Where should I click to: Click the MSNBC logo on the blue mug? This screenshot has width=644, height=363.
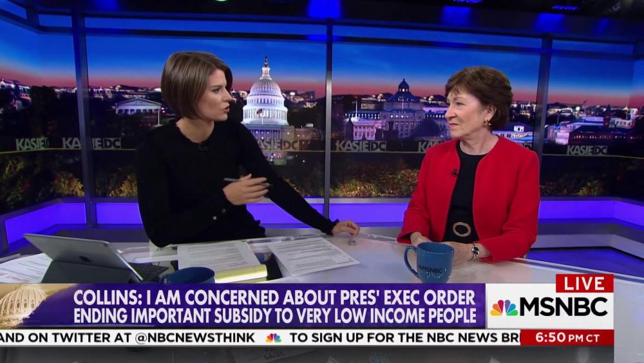[x=430, y=270]
